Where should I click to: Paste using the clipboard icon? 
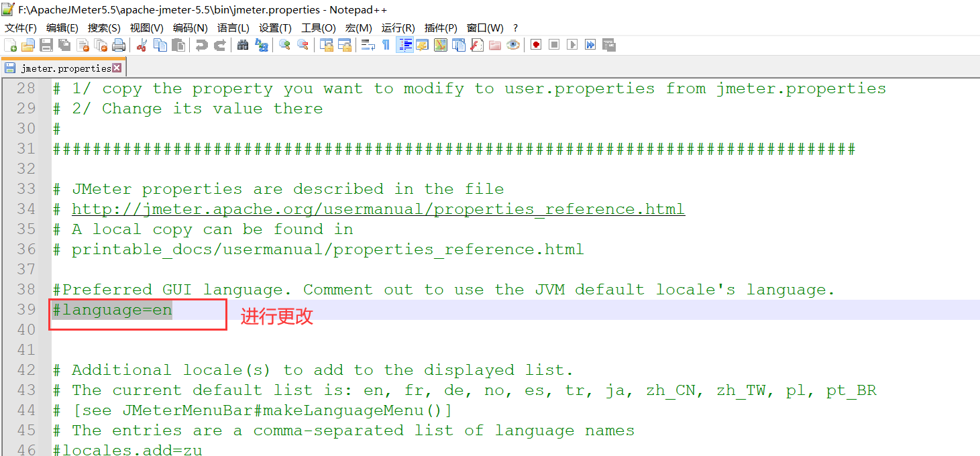[178, 45]
